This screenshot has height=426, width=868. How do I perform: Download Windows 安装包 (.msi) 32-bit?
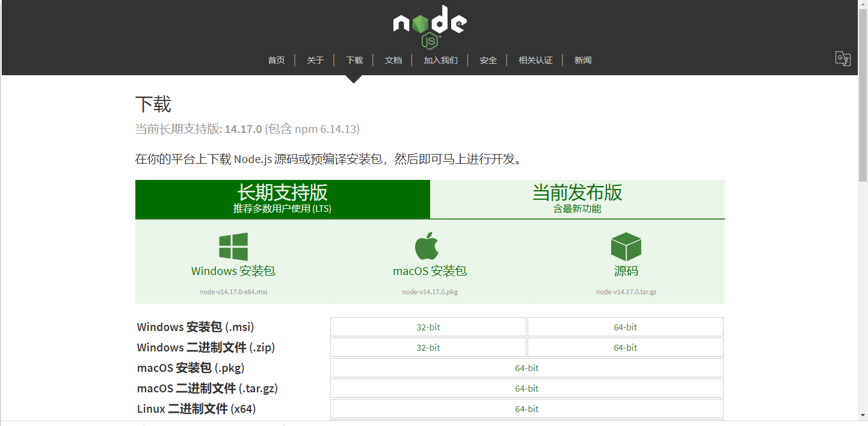(428, 327)
